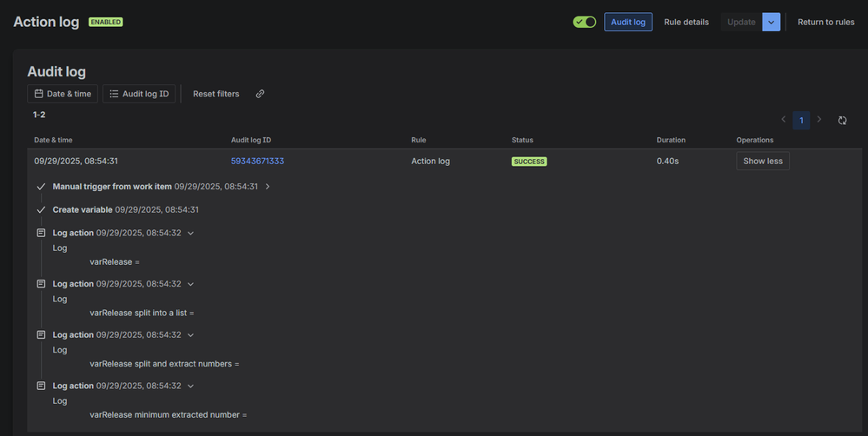Screen dimensions: 868x436
Task: Toggle the rule enabled switch off
Action: (584, 22)
